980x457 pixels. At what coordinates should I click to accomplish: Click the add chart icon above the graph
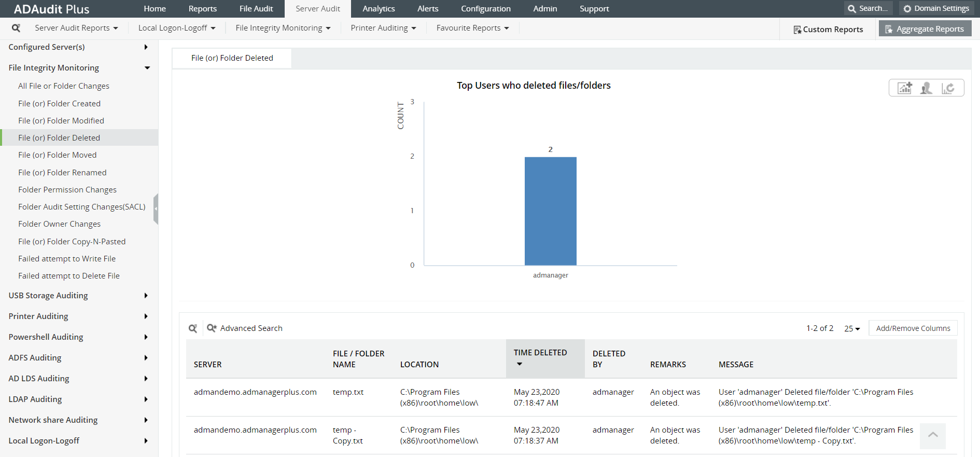(905, 88)
